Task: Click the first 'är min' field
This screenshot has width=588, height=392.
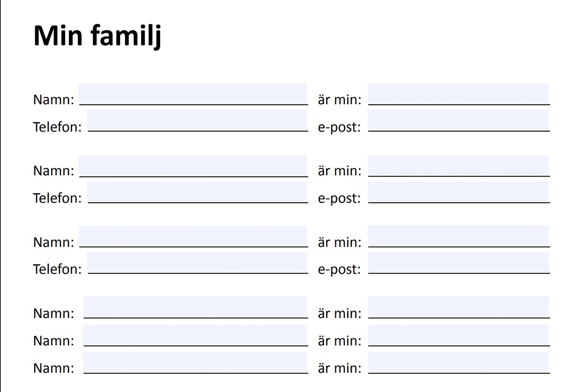Action: 458,94
